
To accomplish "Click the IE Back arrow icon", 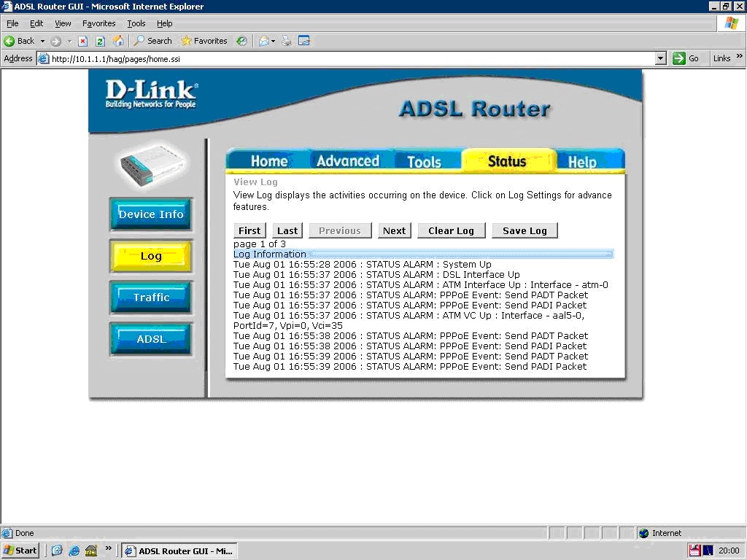I will (x=9, y=41).
